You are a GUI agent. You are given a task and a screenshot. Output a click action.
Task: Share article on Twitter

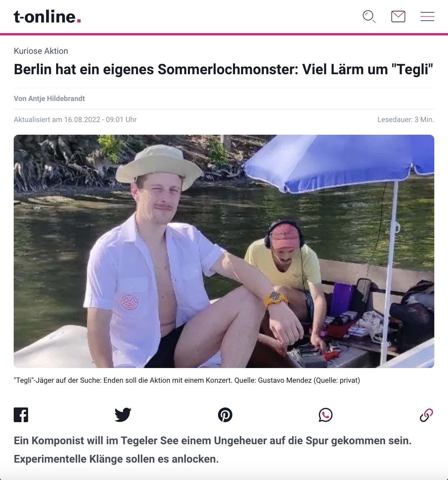[x=123, y=415]
